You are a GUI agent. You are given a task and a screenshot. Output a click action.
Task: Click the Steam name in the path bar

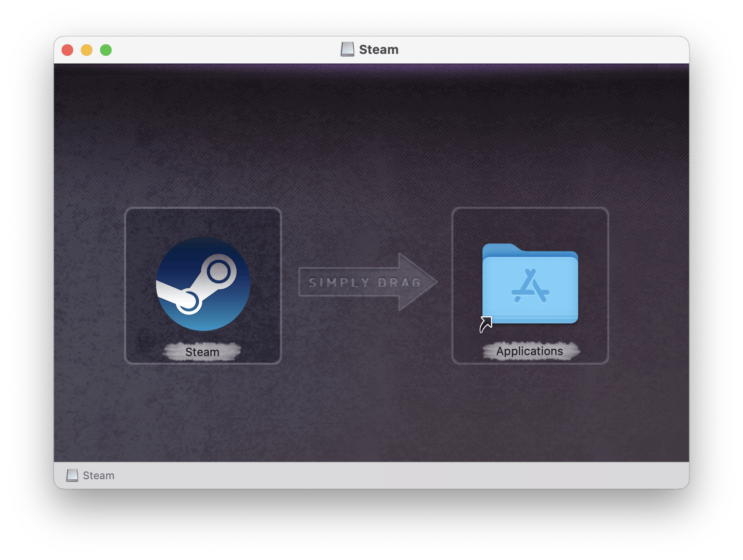click(99, 475)
